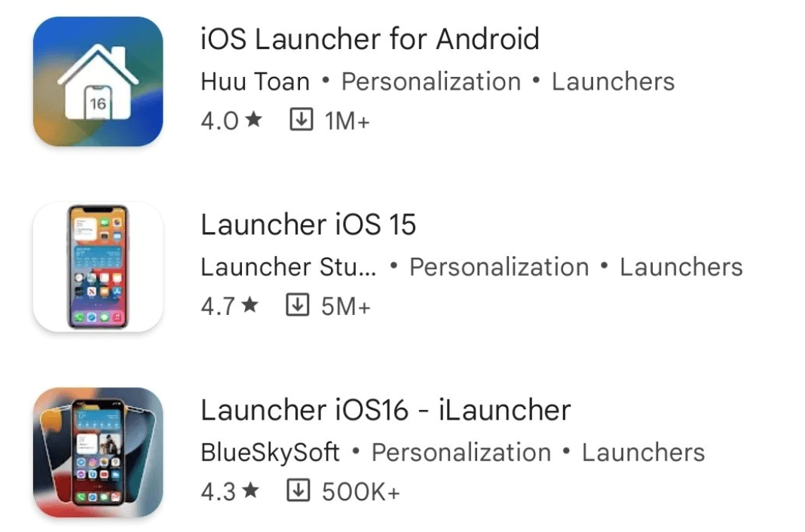Click download icon next to 5M+
805x532 pixels.
tap(297, 304)
